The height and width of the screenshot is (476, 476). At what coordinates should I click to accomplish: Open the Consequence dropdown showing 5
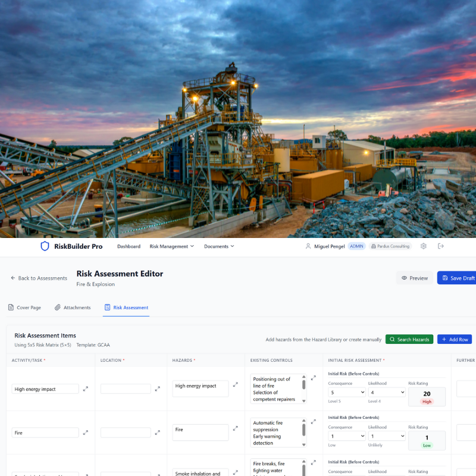347,392
